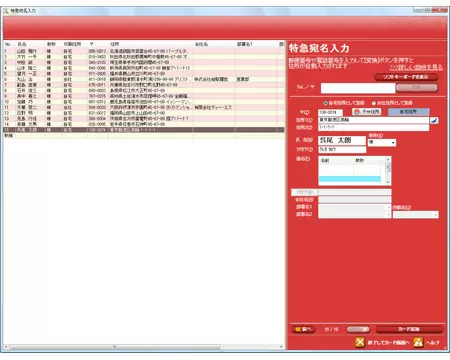
Task: Open the ヘルプ help icon
Action: (418, 342)
